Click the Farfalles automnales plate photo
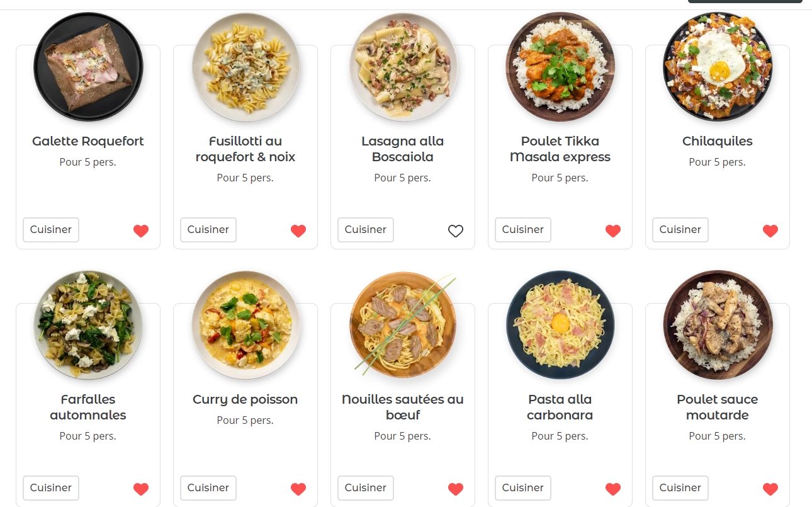Viewport: 812px width, 507px height. (x=88, y=324)
